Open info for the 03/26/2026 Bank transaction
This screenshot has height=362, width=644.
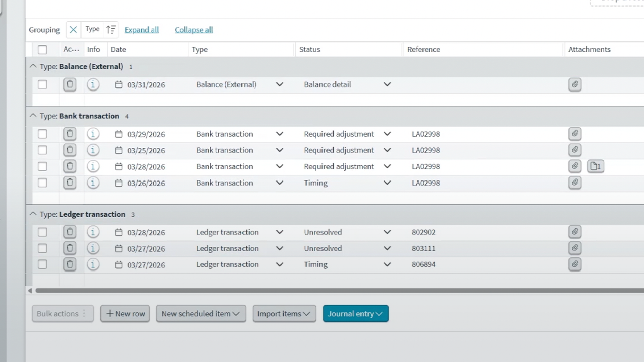tap(93, 183)
